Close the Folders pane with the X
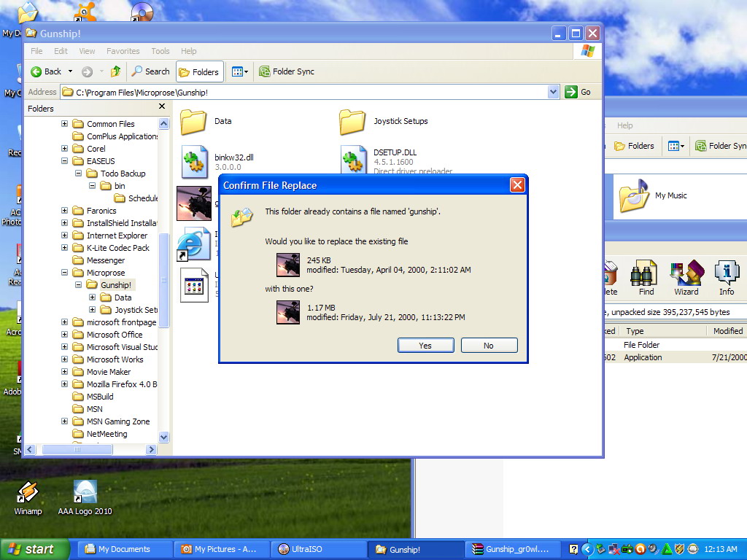747x560 pixels. [162, 106]
